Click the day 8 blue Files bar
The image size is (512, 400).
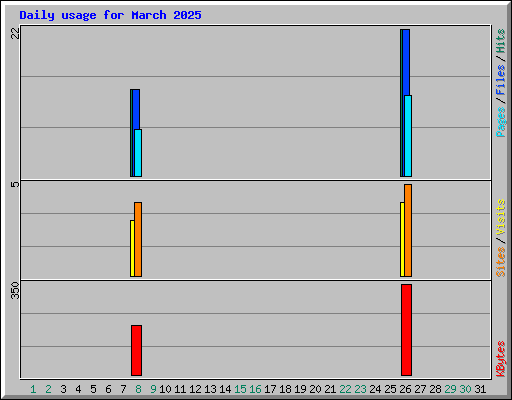tap(136, 109)
